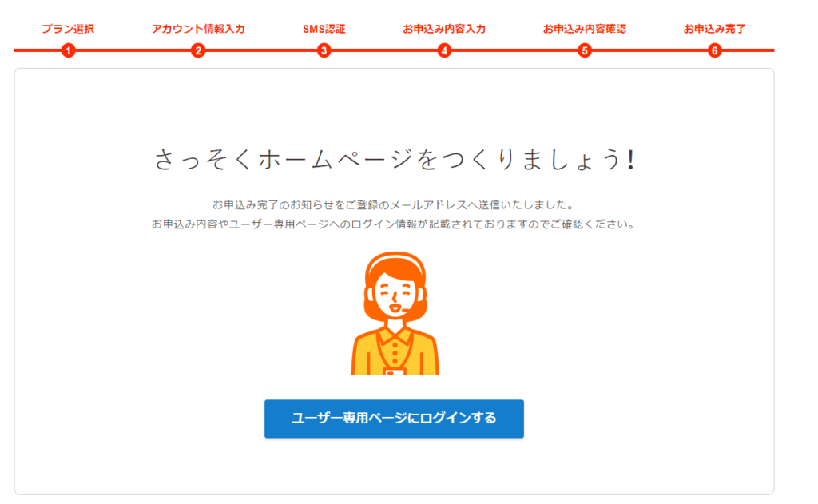Click step 3 circle marker

click(324, 50)
